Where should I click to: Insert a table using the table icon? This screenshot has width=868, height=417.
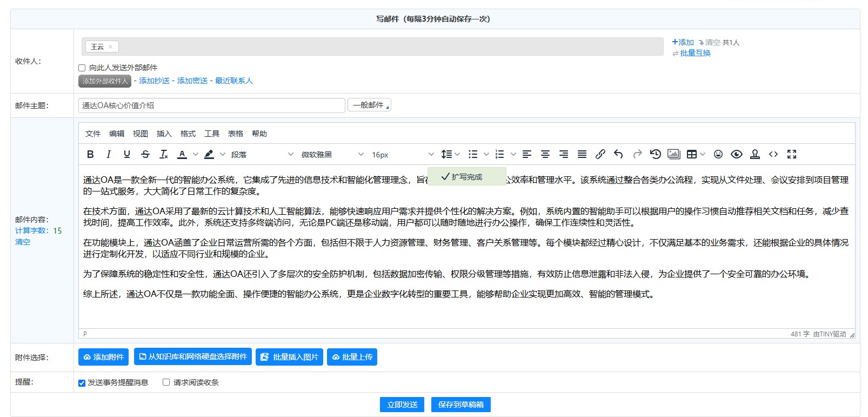click(692, 154)
